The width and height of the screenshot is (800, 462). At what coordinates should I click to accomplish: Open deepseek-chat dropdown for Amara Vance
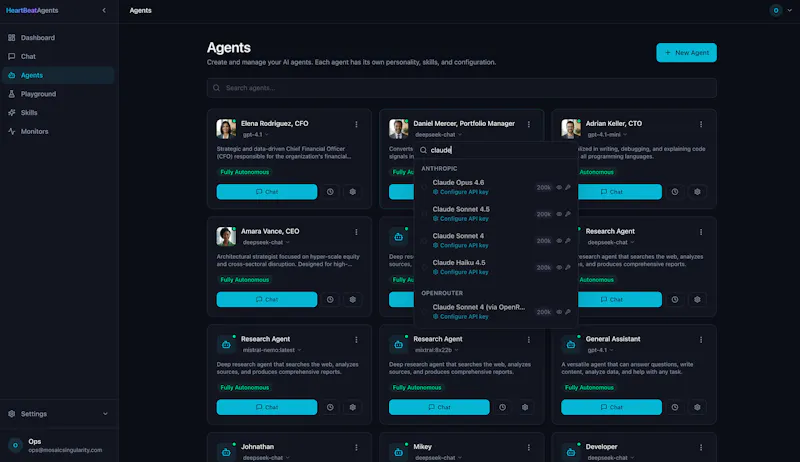266,242
